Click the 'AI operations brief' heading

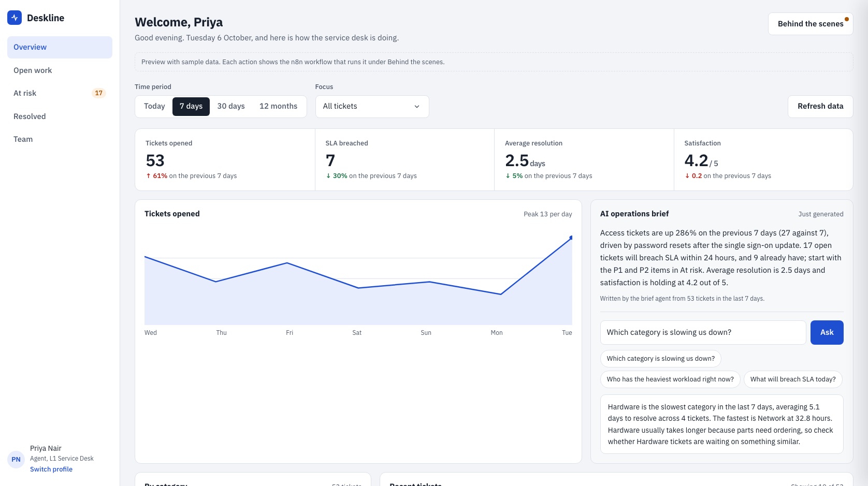634,214
